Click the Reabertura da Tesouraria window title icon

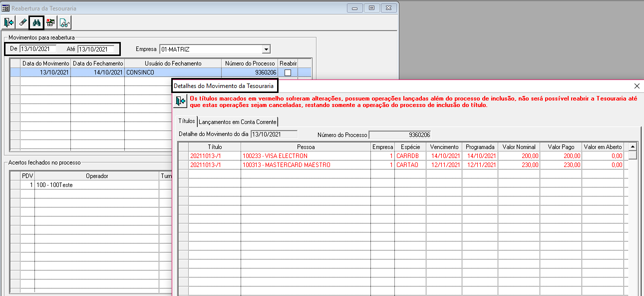point(6,8)
